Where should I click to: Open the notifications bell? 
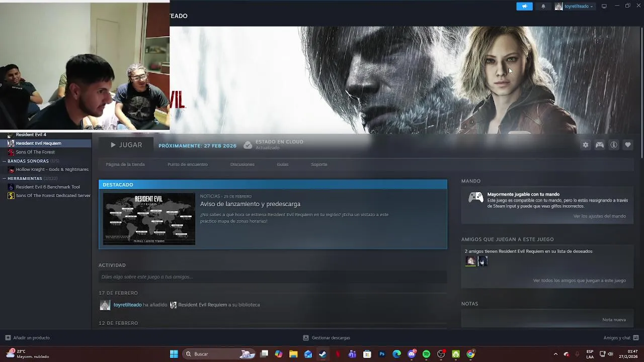coord(543,6)
